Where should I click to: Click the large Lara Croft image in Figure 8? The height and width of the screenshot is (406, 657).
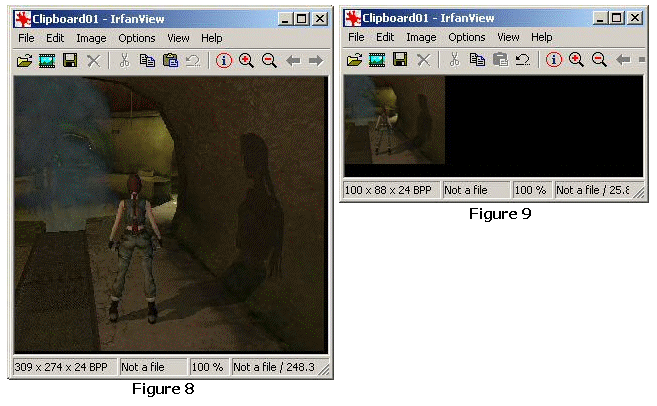pos(171,215)
